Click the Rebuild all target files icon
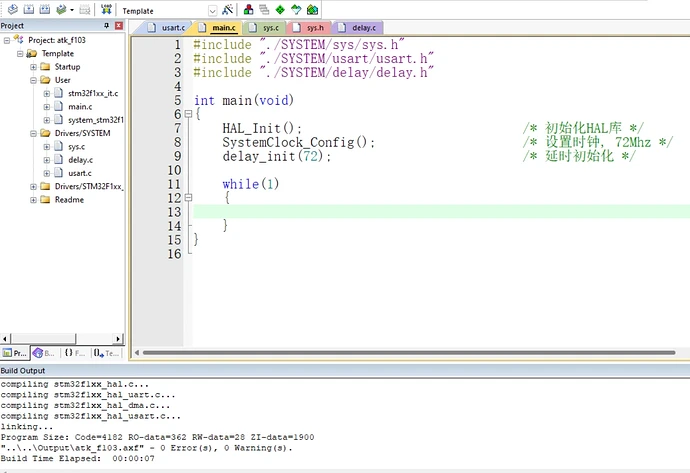690x473 pixels. point(43,9)
